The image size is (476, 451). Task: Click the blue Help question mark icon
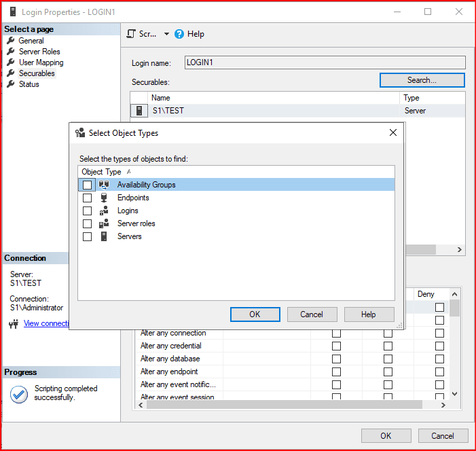click(179, 34)
